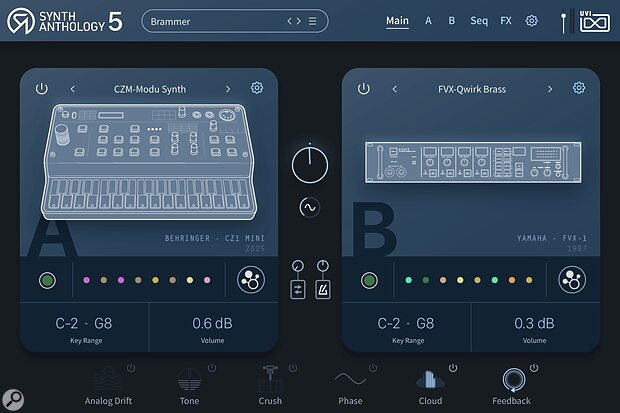Viewport: 620px width, 413px height.
Task: Toggle the Cloud power switch
Action: [x=453, y=368]
